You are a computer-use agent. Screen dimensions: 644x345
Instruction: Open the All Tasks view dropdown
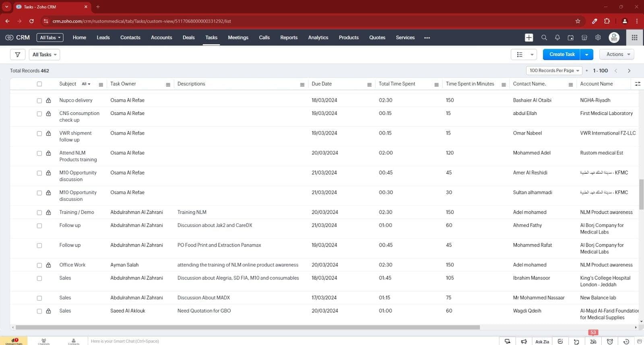point(44,54)
